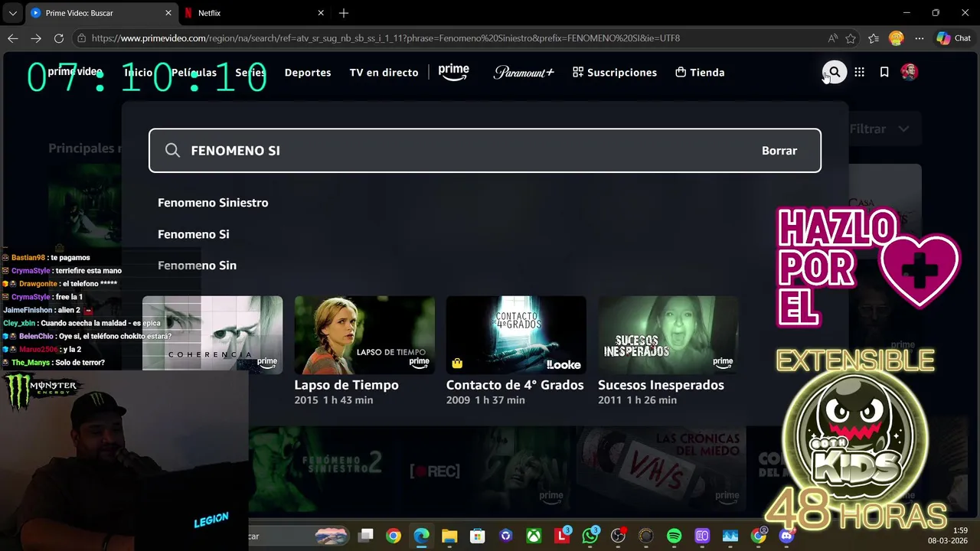Image resolution: width=980 pixels, height=551 pixels.
Task: Select suggestion Fenomeno Sin
Action: [197, 266]
